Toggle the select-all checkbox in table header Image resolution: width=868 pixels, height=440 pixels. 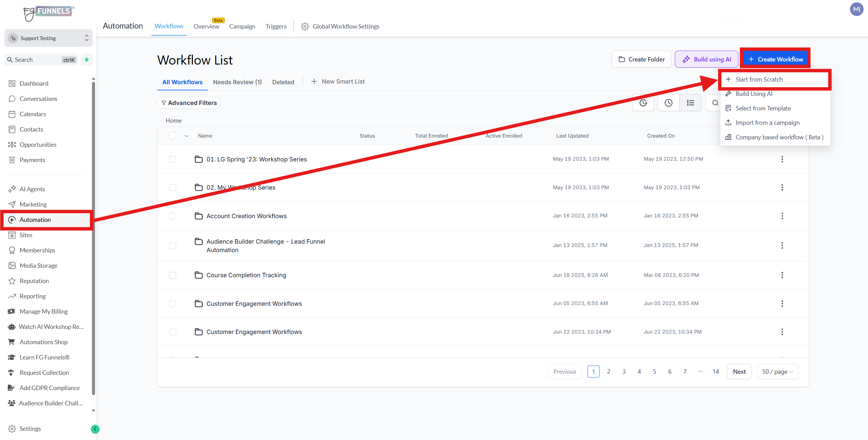pos(173,136)
